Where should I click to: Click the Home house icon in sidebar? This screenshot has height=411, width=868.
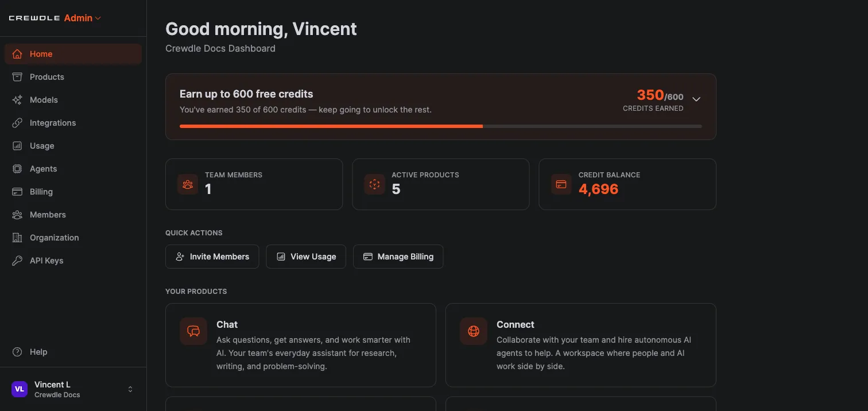pos(18,54)
